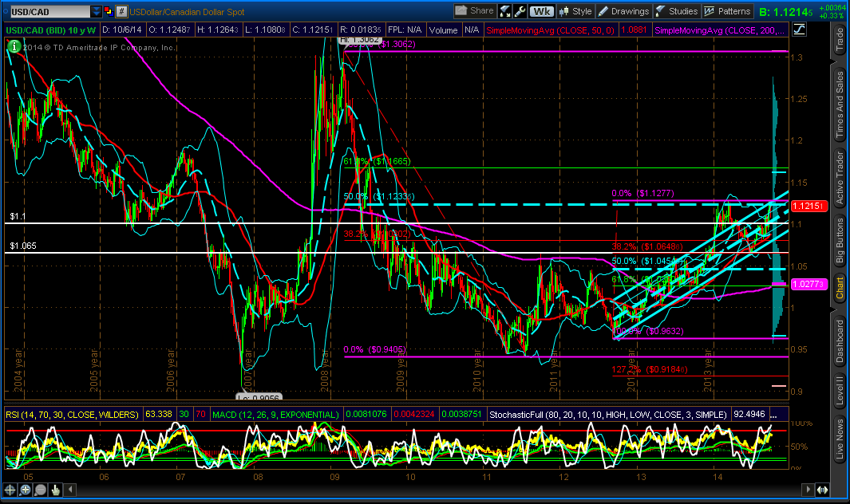
Task: Select the crosshair cursor tool
Action: coord(10,490)
